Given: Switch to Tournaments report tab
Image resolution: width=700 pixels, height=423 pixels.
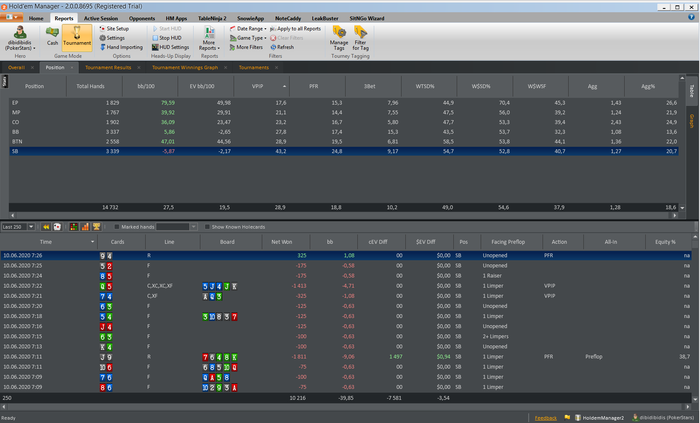Looking at the screenshot, I should pyautogui.click(x=254, y=67).
